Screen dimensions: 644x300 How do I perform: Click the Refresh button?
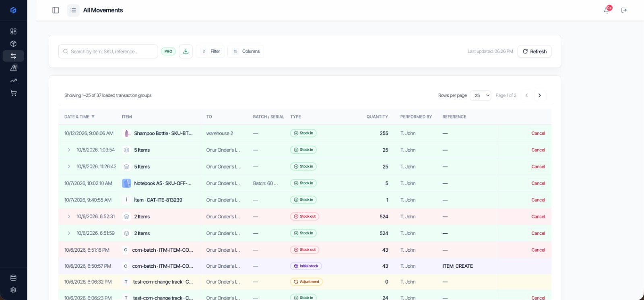[x=534, y=51]
